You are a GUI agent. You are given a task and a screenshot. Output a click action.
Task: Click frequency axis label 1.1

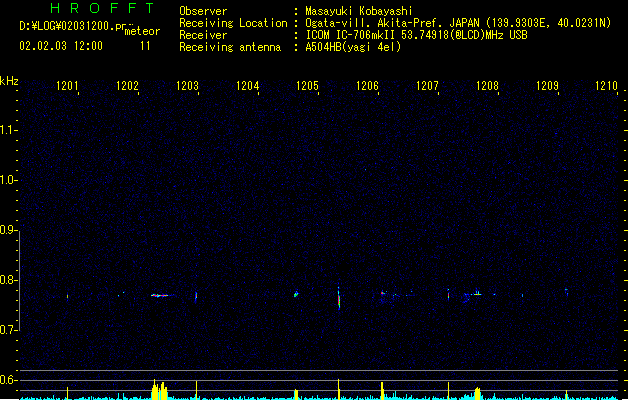click(8, 130)
